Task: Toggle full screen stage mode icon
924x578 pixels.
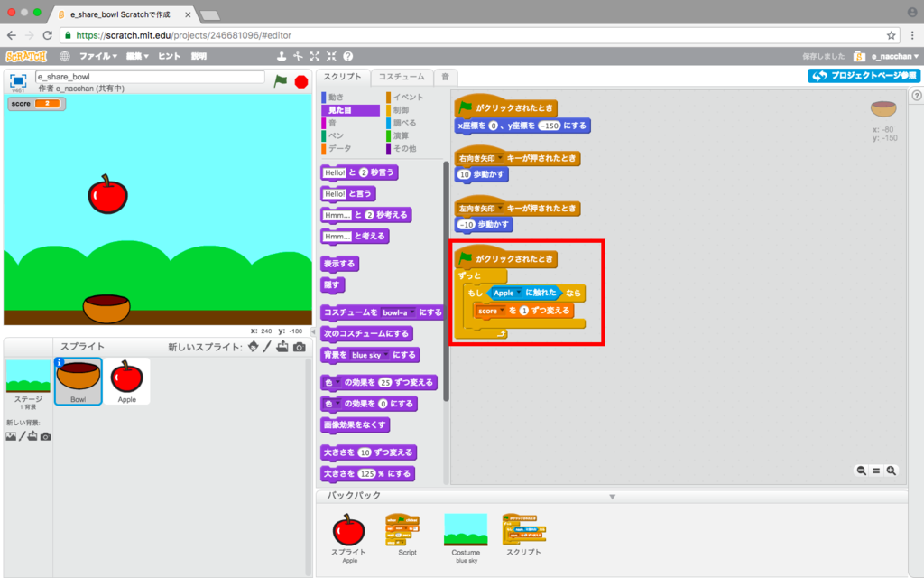Action: point(18,80)
